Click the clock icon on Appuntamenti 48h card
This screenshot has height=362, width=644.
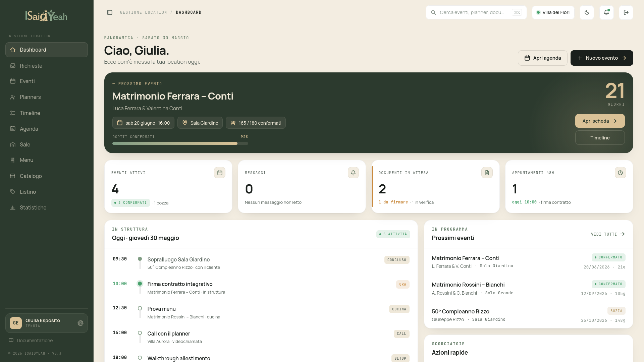pos(621,173)
